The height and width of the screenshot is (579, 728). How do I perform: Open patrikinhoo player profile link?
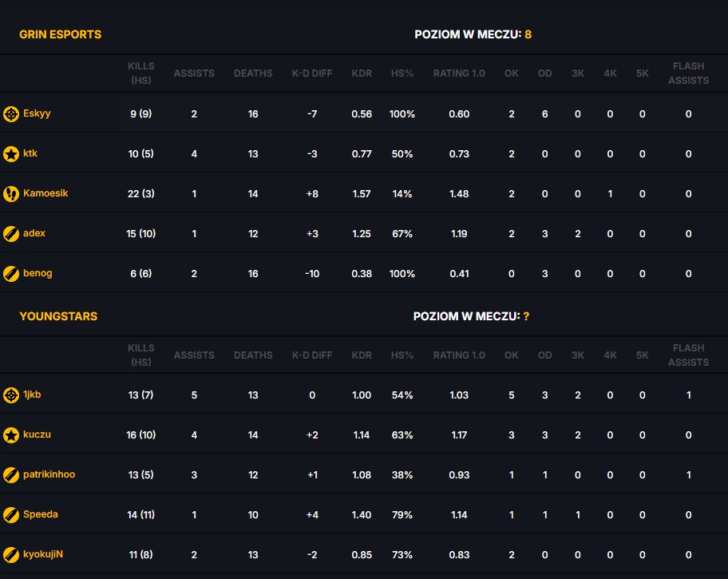pos(49,474)
